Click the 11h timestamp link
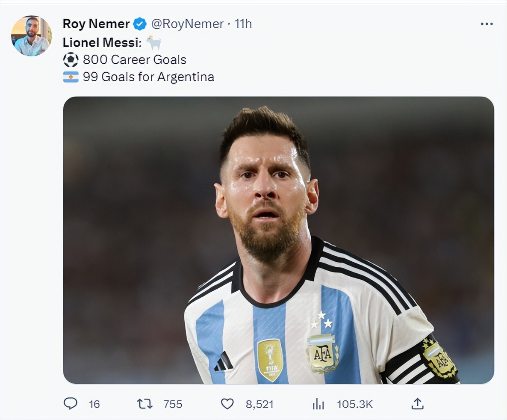The width and height of the screenshot is (507, 420). coord(243,24)
